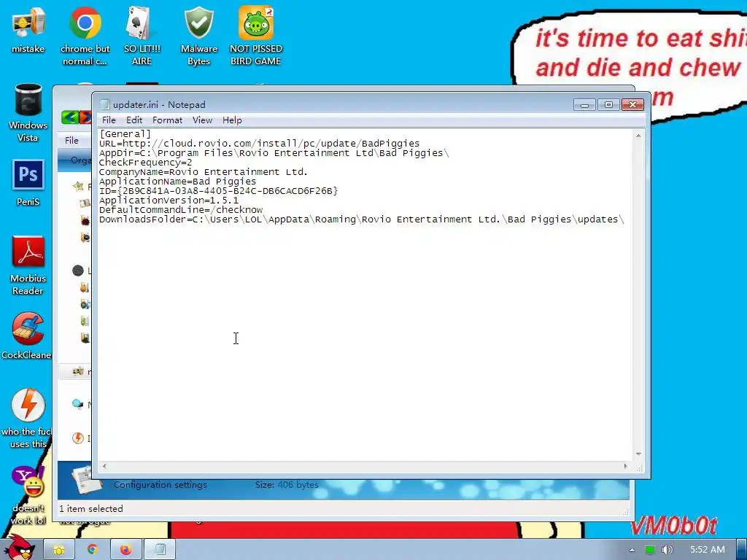Image resolution: width=747 pixels, height=560 pixels.
Task: Click 'Size: 406 bytes' in details pane
Action: pyautogui.click(x=286, y=485)
